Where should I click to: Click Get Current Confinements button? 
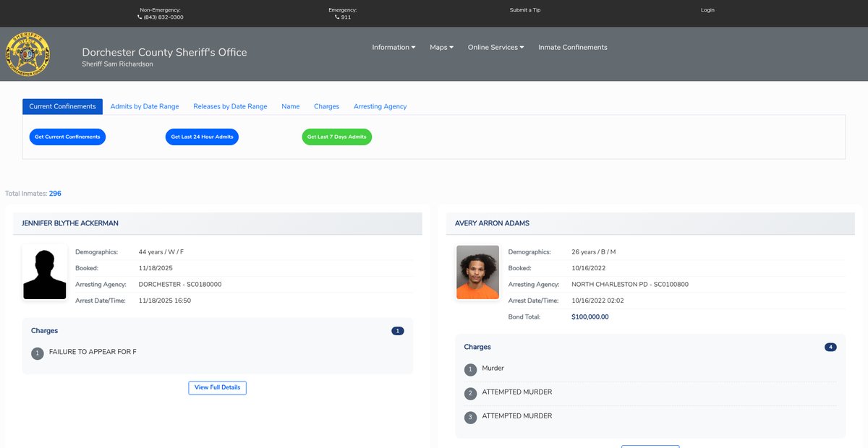(x=67, y=137)
